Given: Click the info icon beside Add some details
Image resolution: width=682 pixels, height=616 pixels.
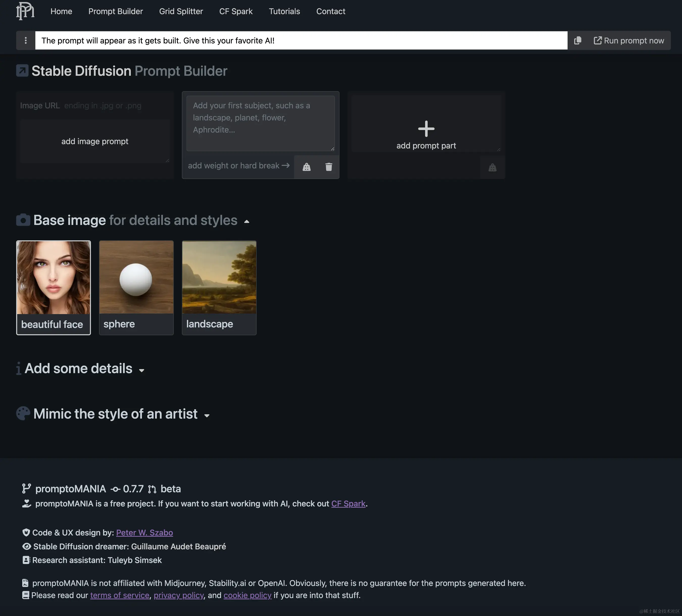Looking at the screenshot, I should pyautogui.click(x=19, y=368).
